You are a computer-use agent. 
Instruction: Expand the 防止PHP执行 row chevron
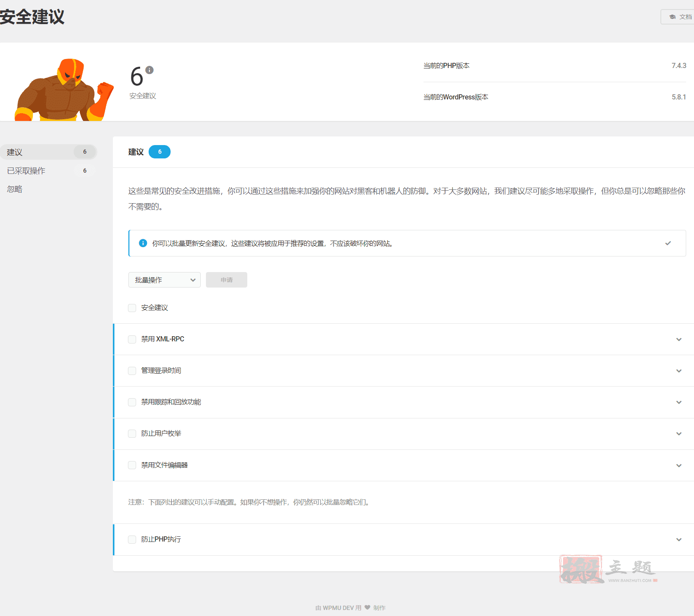click(x=678, y=539)
